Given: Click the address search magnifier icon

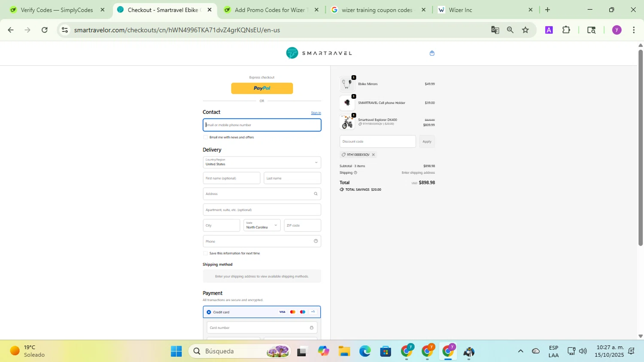Looking at the screenshot, I should (x=316, y=194).
